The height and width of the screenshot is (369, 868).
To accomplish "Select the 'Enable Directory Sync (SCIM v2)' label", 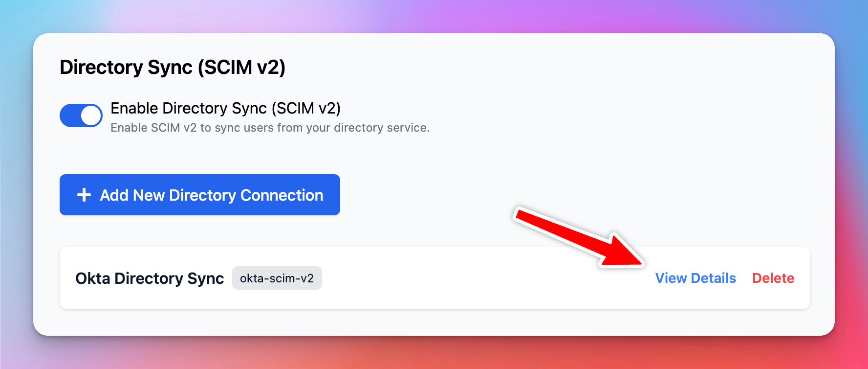I will (x=225, y=108).
